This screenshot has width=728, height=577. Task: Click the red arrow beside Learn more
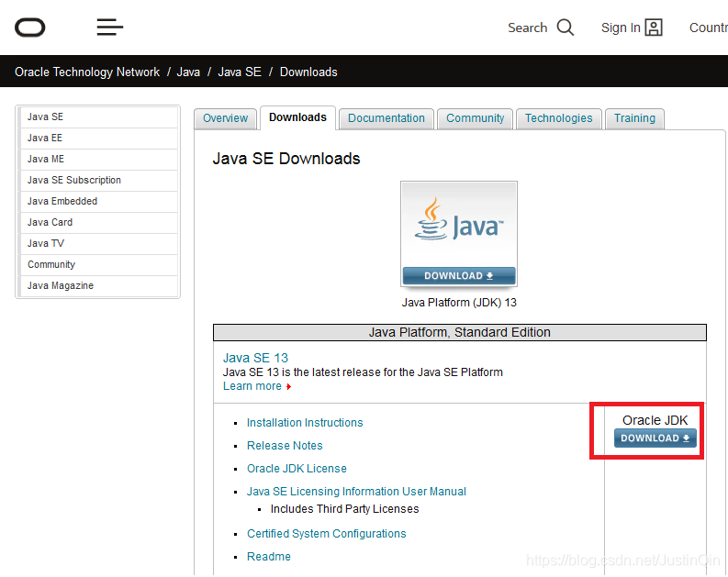288,386
